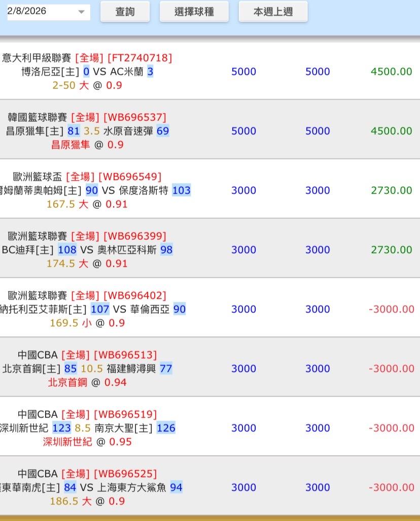Click the 2/8/2026 date field
The height and width of the screenshot is (521, 420).
(x=41, y=12)
